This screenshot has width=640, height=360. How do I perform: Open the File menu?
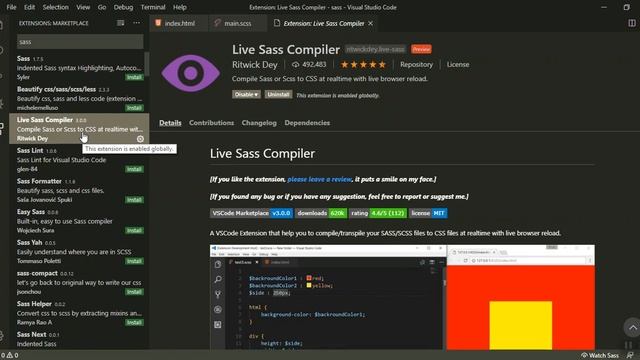pyautogui.click(x=11, y=7)
